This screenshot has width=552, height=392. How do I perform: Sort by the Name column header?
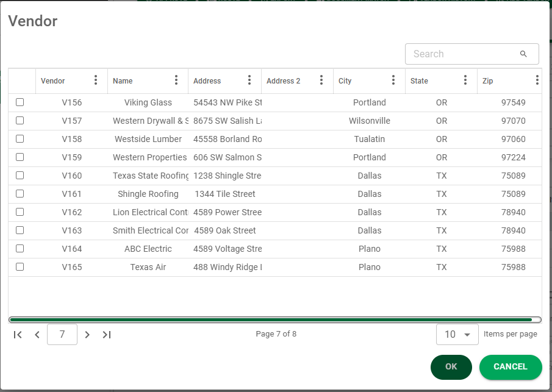point(123,81)
